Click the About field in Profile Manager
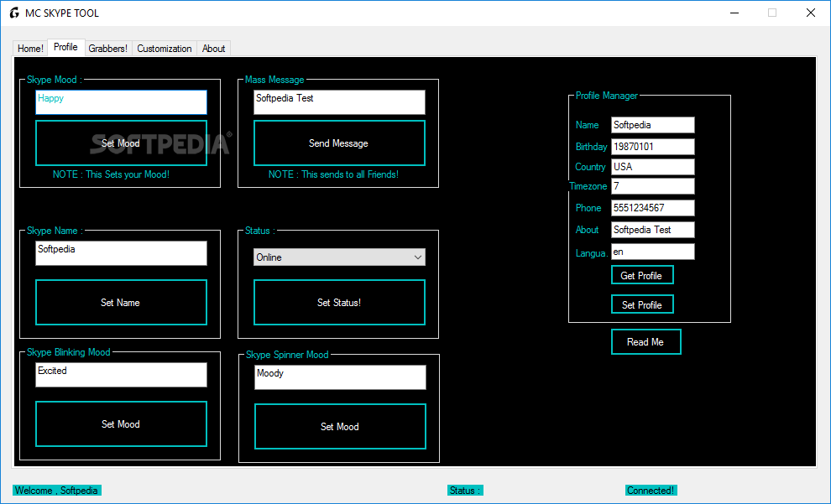 pyautogui.click(x=652, y=230)
